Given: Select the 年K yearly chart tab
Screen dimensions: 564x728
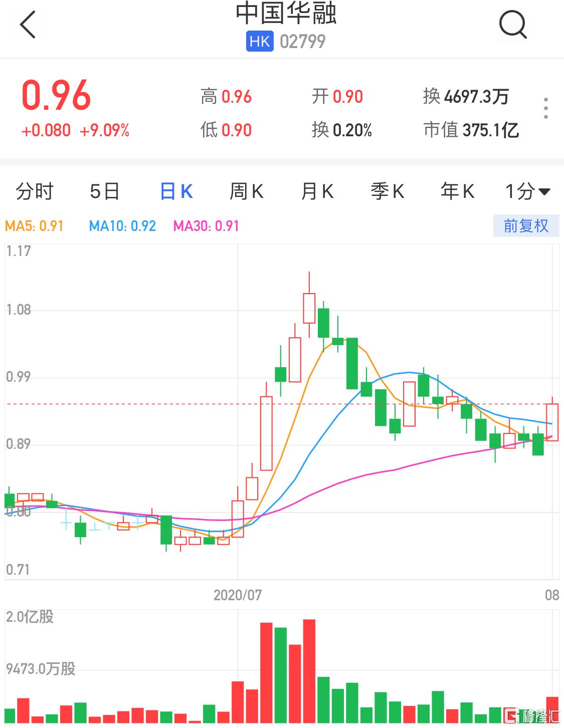Looking at the screenshot, I should pos(457,191).
